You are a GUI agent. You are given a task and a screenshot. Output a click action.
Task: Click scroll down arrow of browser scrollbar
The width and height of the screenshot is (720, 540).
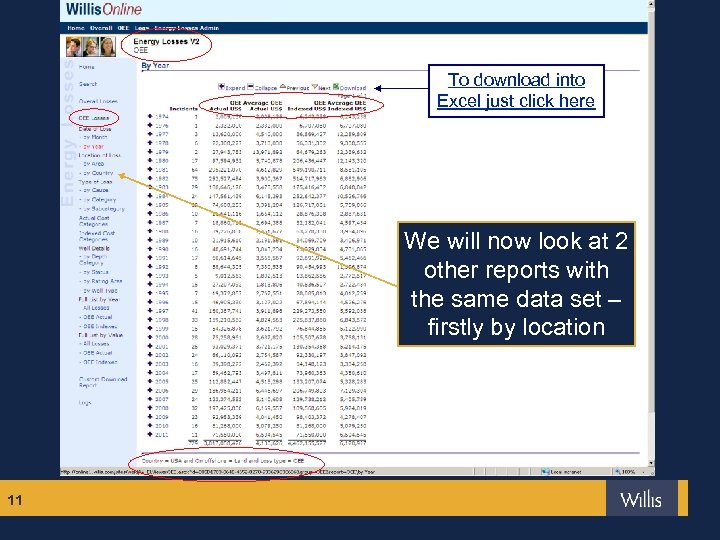coord(651,462)
